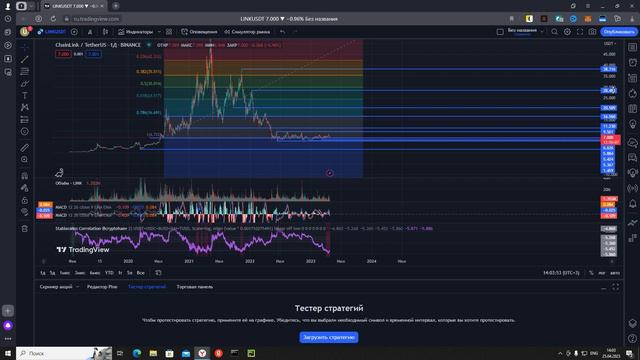
Task: Click the blue publish button
Action: pyautogui.click(x=619, y=31)
